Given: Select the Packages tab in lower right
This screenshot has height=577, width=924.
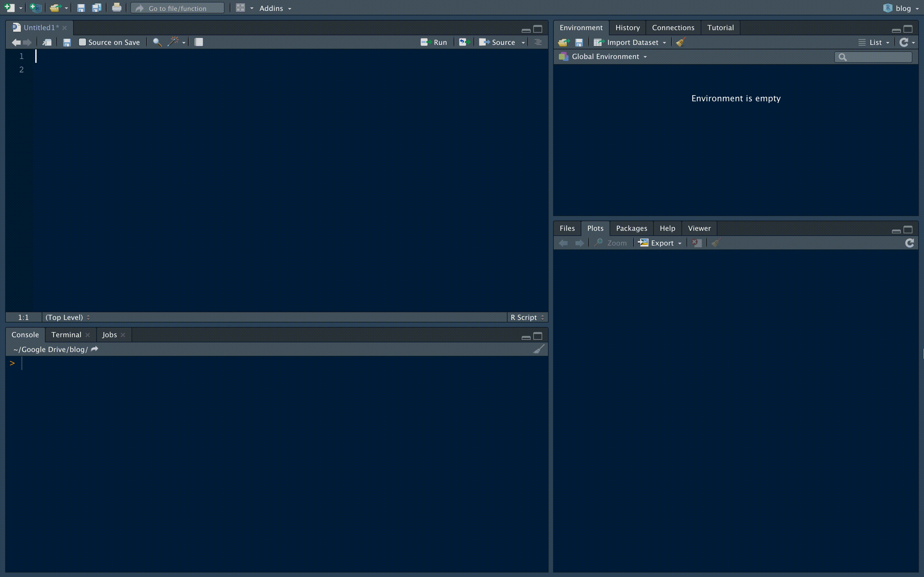Looking at the screenshot, I should 631,228.
